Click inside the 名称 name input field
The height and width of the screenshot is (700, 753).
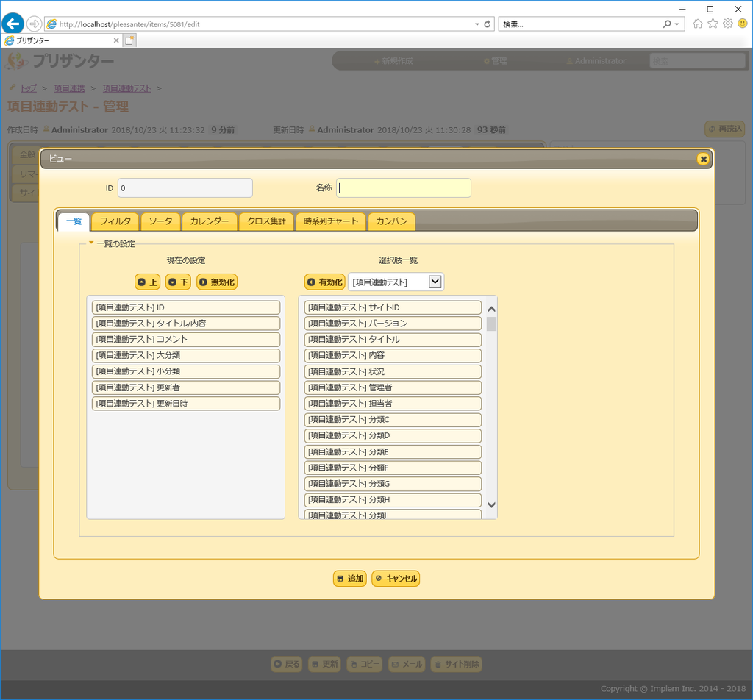click(403, 187)
